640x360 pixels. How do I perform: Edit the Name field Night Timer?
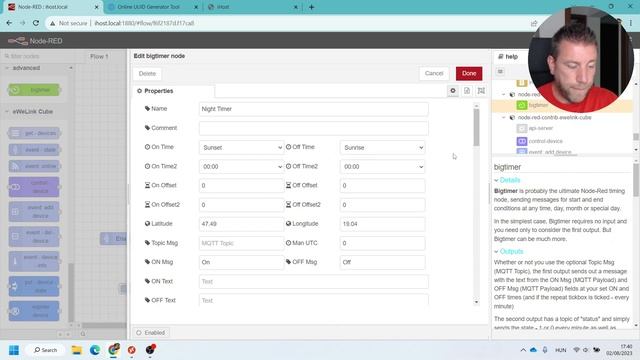click(x=313, y=109)
